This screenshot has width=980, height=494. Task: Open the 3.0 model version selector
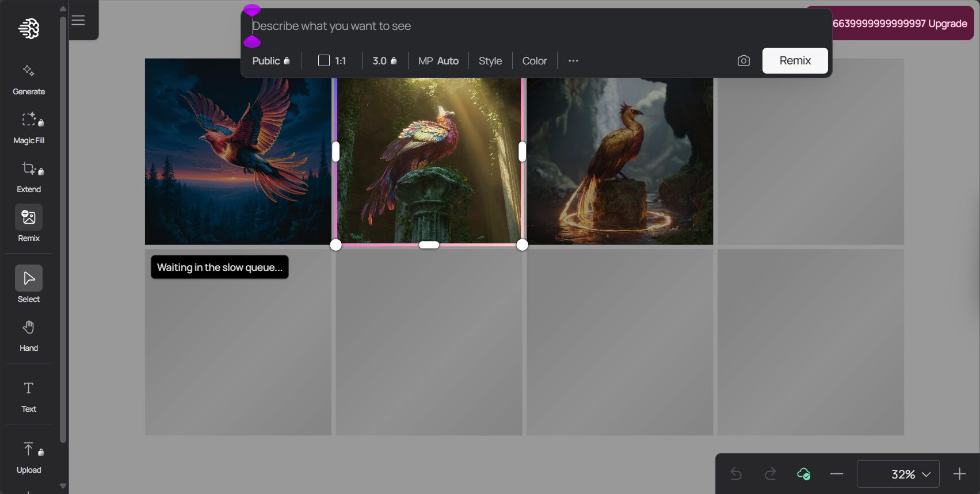click(384, 60)
